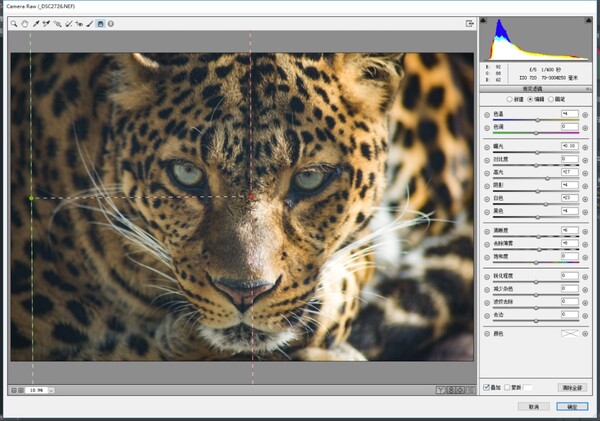Click the 锐化程度 sharpness value field
Screen dimensions: 600x421
(570, 275)
